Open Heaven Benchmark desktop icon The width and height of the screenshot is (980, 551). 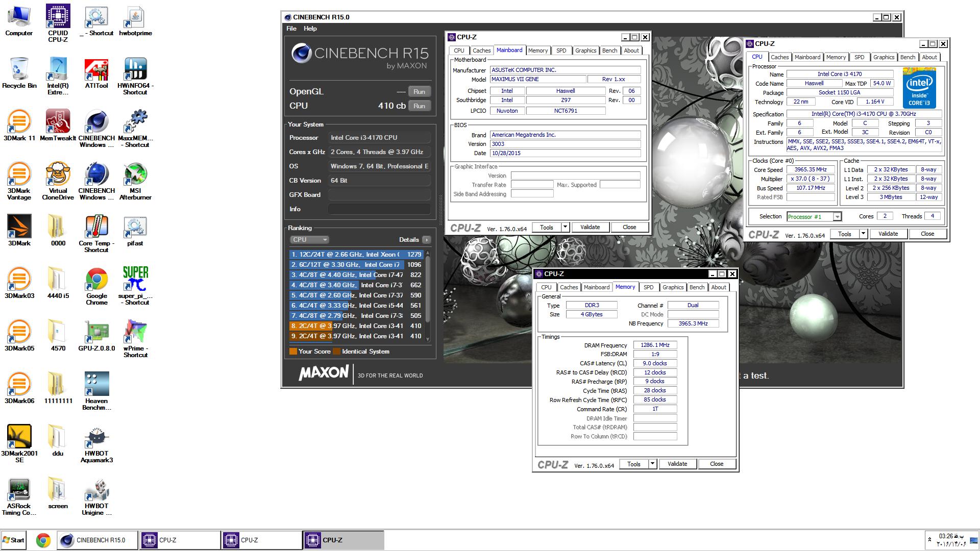pyautogui.click(x=96, y=391)
